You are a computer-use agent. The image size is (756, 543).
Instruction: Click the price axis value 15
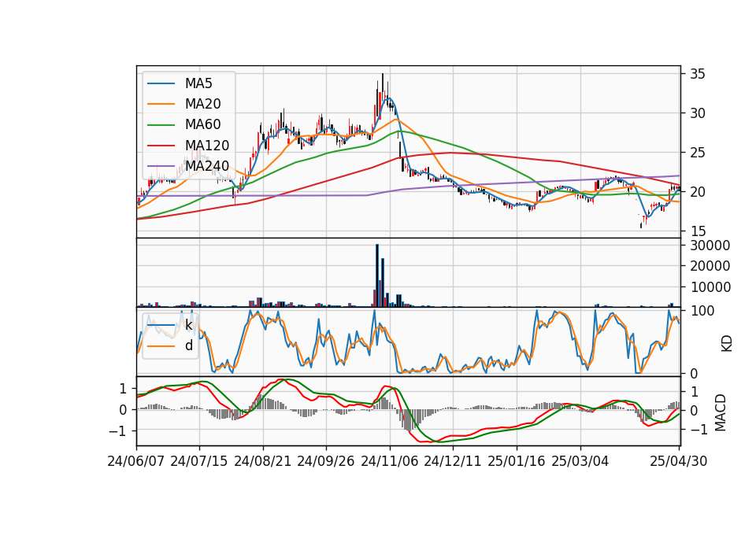point(697,231)
